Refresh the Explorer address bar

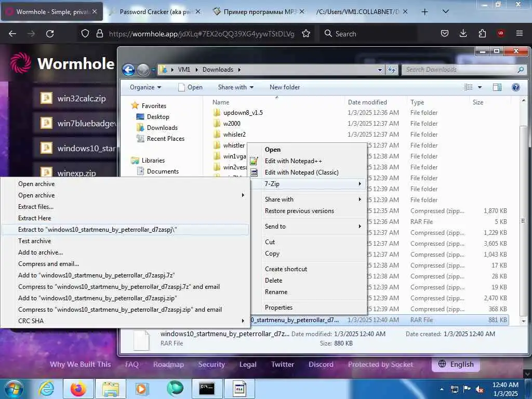click(x=392, y=70)
